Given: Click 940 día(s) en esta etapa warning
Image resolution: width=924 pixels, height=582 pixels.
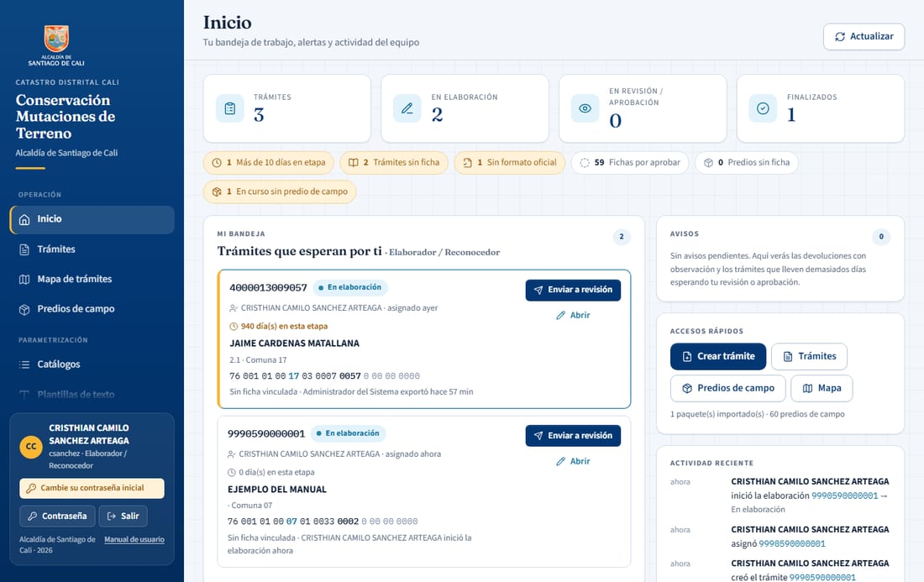Looking at the screenshot, I should coord(279,327).
